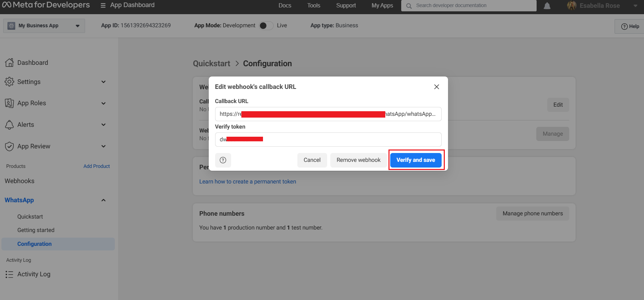Click the App type: Business text

334,26
